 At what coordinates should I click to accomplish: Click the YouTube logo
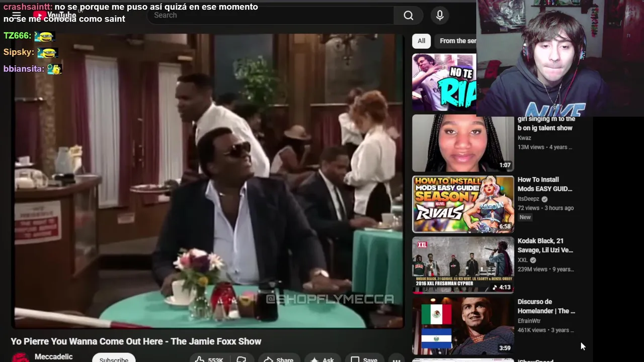pos(55,15)
